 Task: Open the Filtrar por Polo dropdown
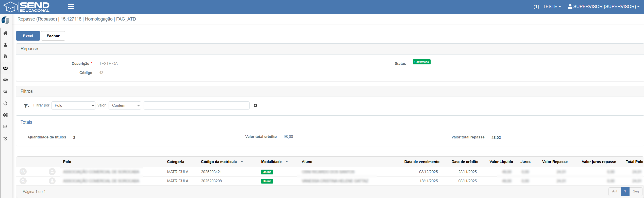pyautogui.click(x=73, y=105)
